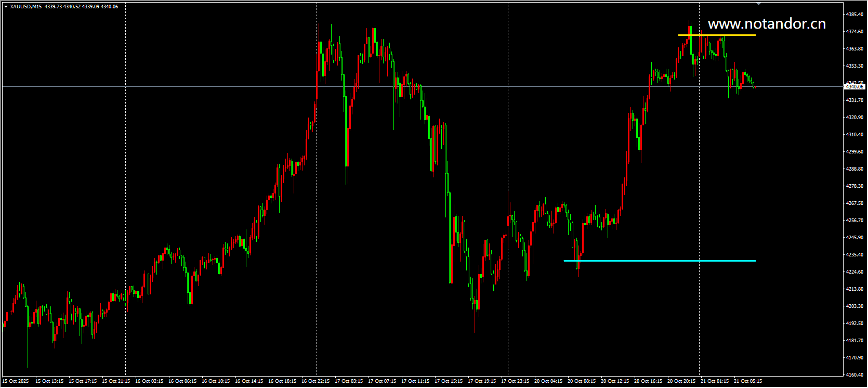Click the 4363.80 price scale label
The width and height of the screenshot is (868, 388).
pos(855,49)
